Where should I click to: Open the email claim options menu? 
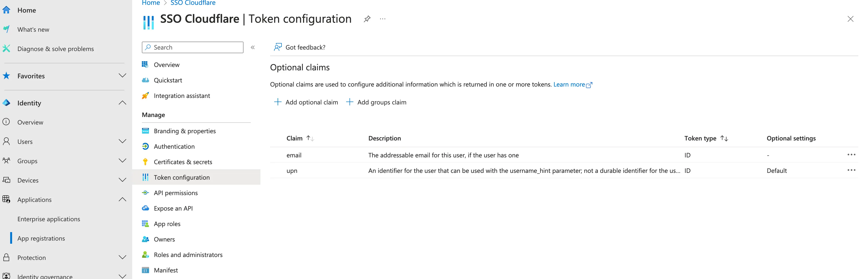tap(852, 155)
